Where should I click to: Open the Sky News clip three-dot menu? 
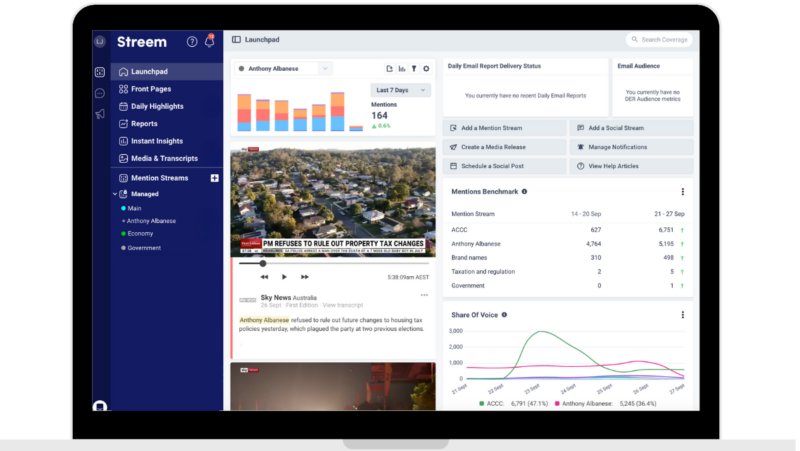click(x=424, y=295)
